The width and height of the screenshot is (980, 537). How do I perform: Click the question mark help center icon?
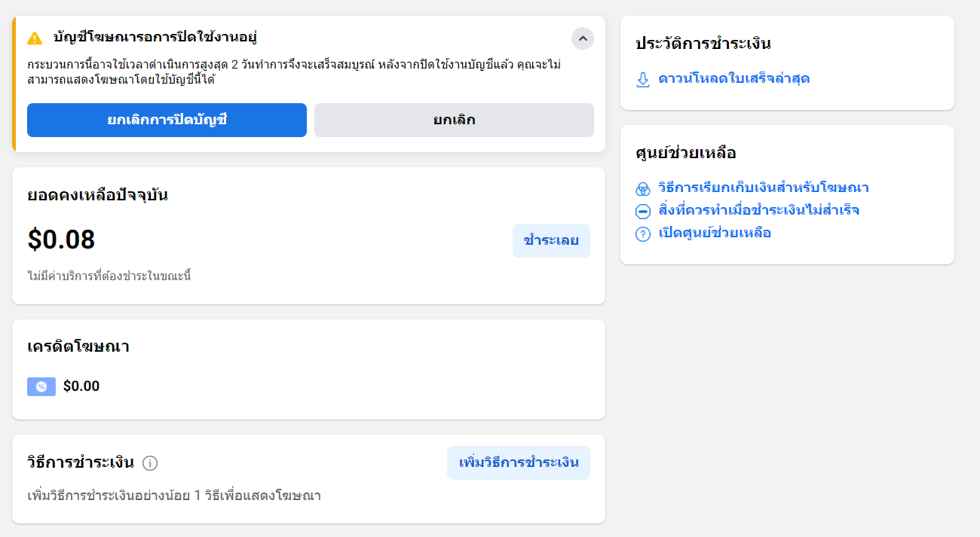(643, 233)
